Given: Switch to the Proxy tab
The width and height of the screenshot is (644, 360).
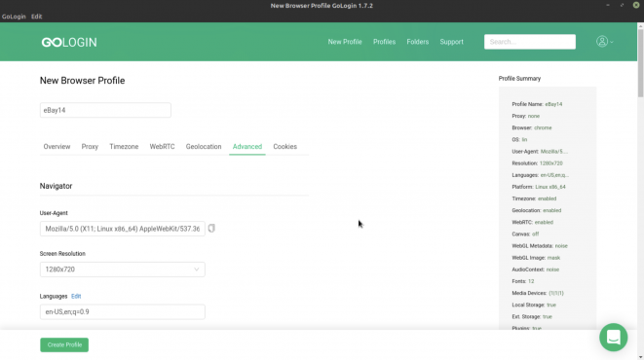Looking at the screenshot, I should click(90, 146).
